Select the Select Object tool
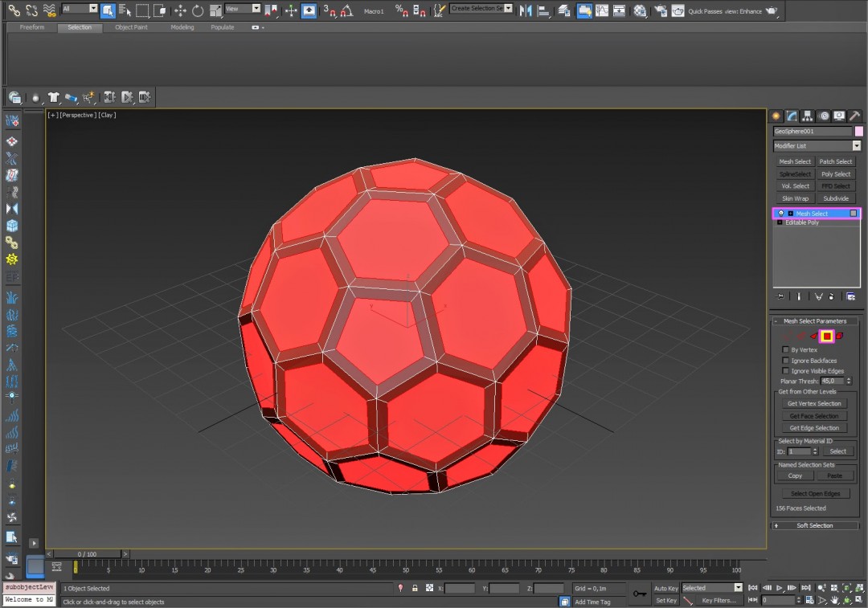The image size is (868, 608). [x=109, y=10]
